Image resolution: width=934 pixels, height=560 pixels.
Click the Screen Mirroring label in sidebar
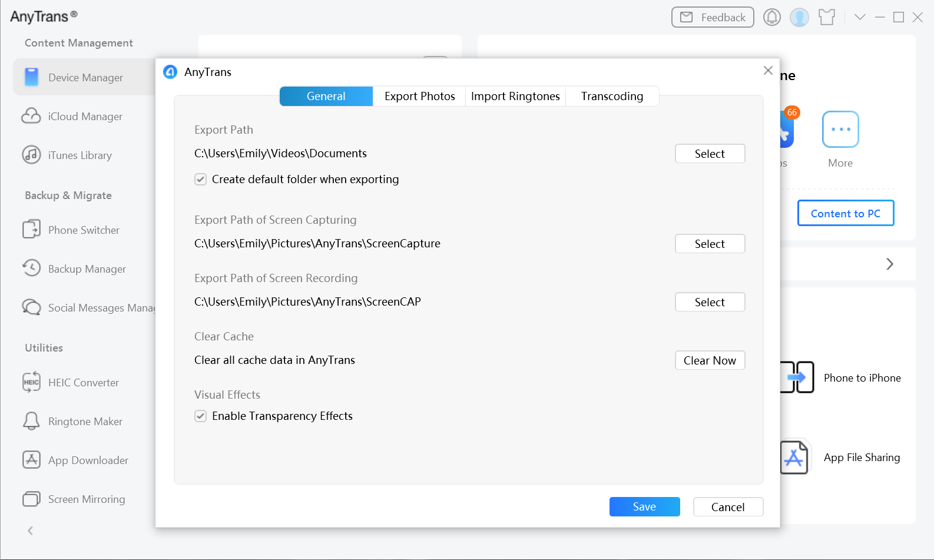[x=87, y=499]
